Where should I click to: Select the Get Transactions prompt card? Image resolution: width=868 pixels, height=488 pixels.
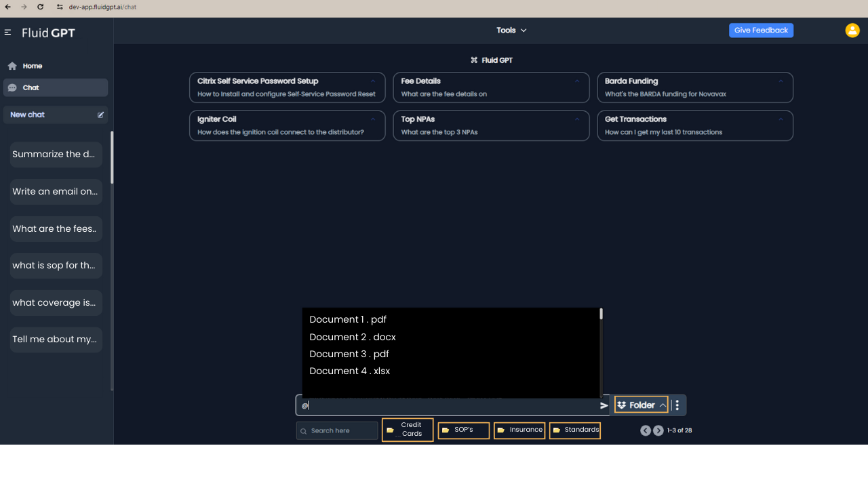coord(695,125)
